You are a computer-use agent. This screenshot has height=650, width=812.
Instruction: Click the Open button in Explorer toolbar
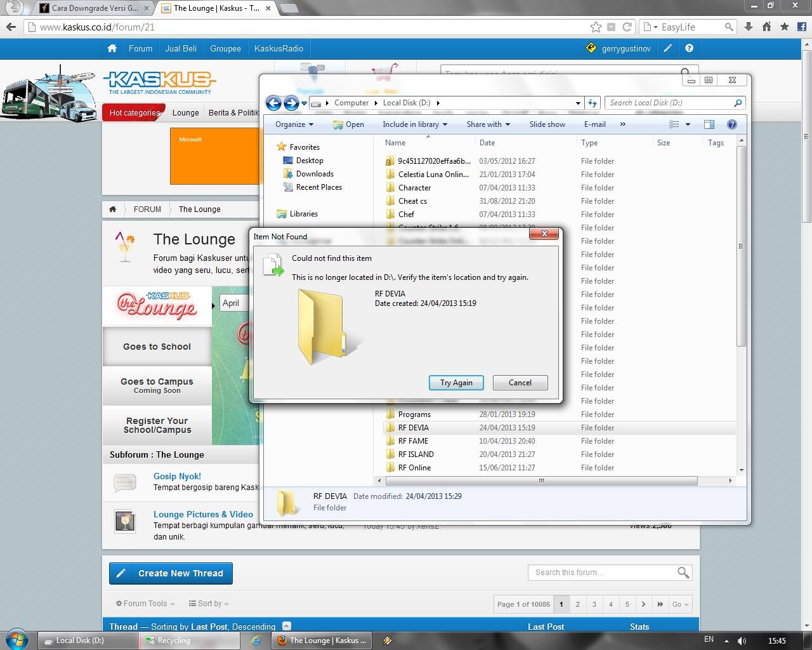tap(348, 124)
